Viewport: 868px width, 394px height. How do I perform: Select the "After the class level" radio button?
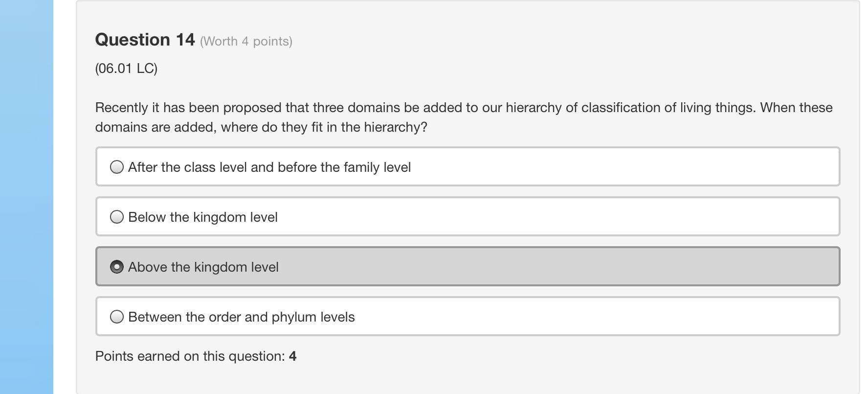tap(117, 167)
